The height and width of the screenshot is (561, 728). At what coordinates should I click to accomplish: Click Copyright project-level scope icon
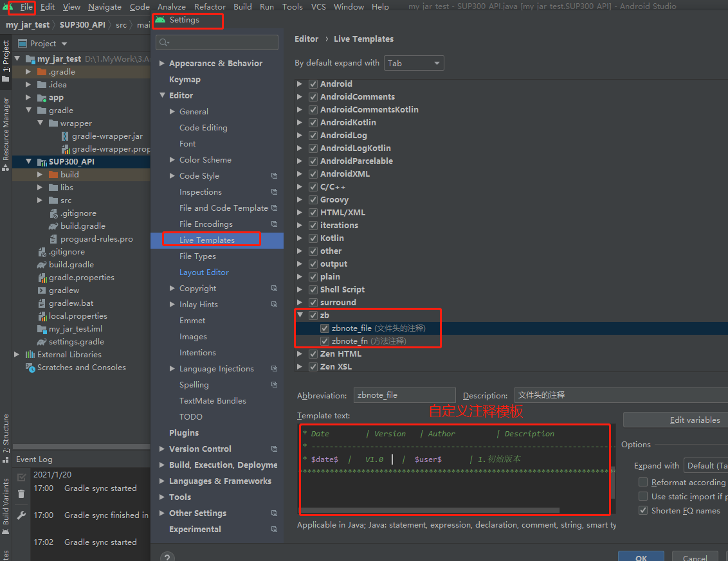(x=275, y=288)
